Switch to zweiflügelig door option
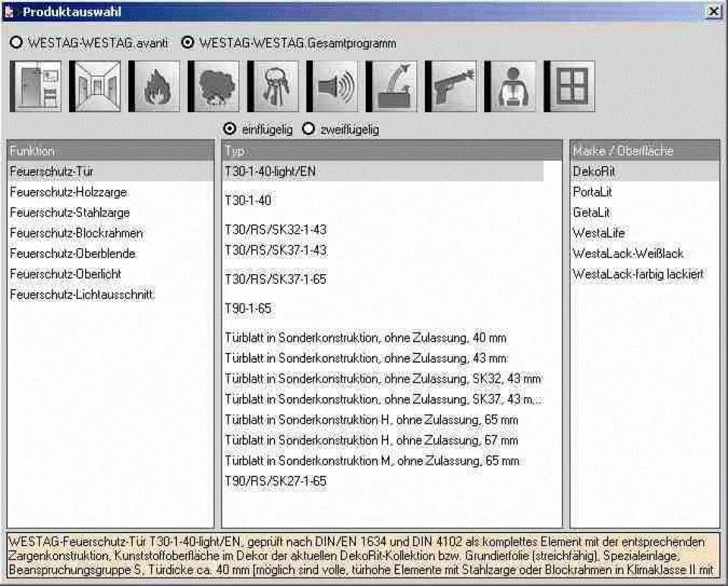This screenshot has width=728, height=586. [308, 130]
